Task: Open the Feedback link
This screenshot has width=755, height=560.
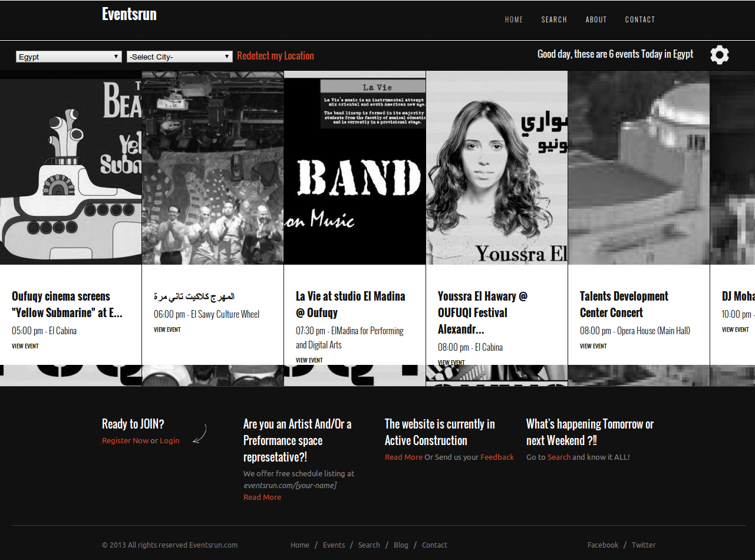Action: 497,457
